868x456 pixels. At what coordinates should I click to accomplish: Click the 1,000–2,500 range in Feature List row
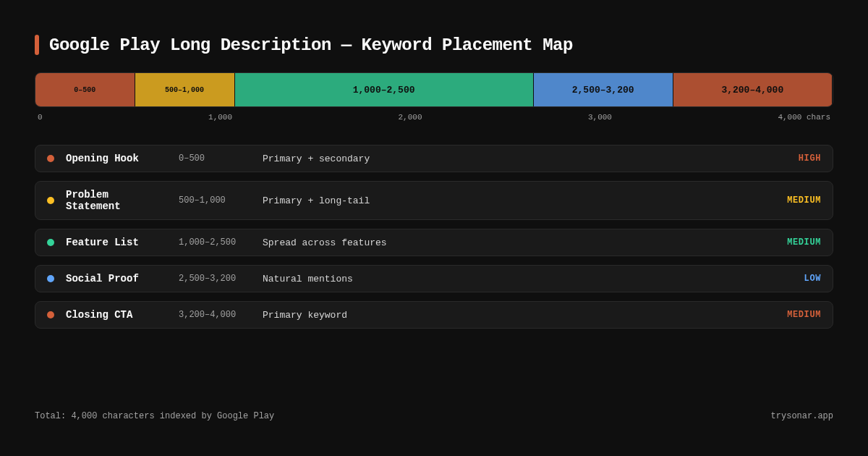tap(207, 242)
